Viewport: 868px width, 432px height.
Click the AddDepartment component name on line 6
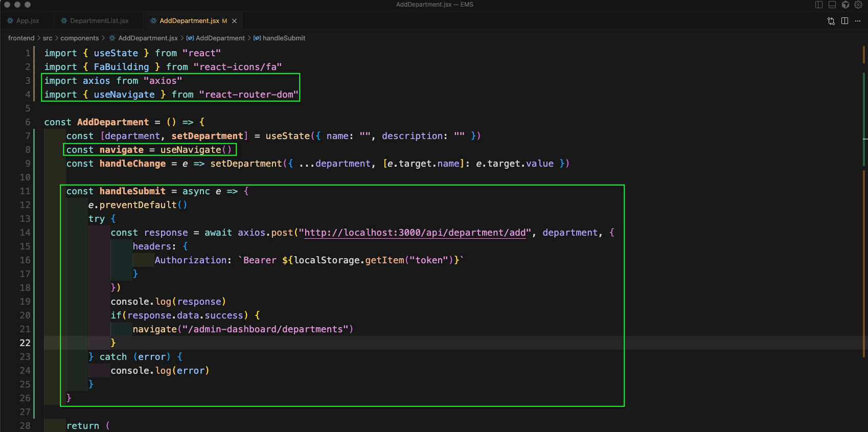113,122
